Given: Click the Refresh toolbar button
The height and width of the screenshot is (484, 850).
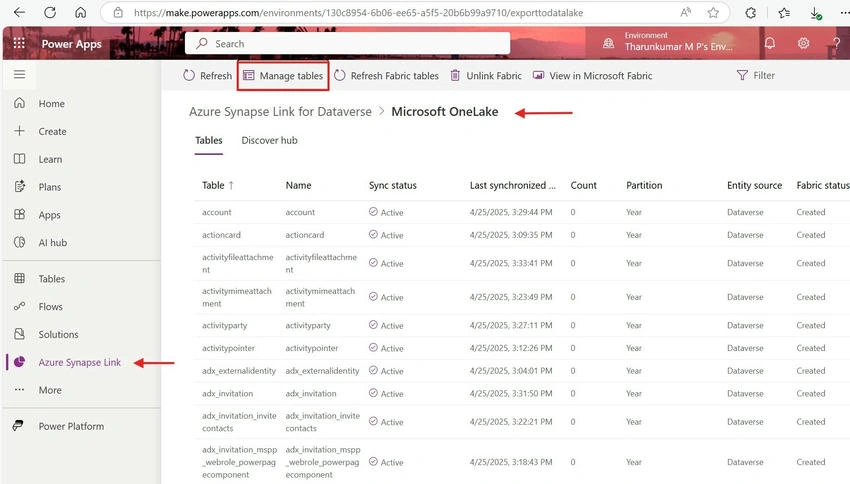Looking at the screenshot, I should [208, 76].
